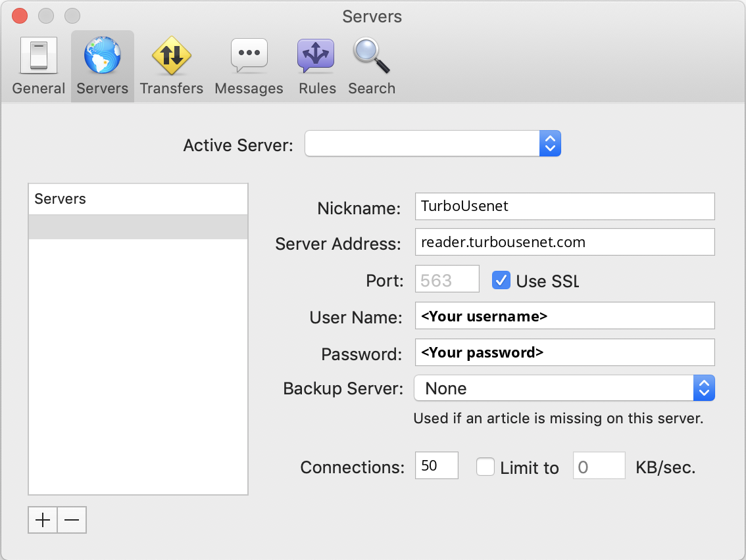Open the General preferences light switch icon
This screenshot has height=560, width=746.
pos(39,56)
